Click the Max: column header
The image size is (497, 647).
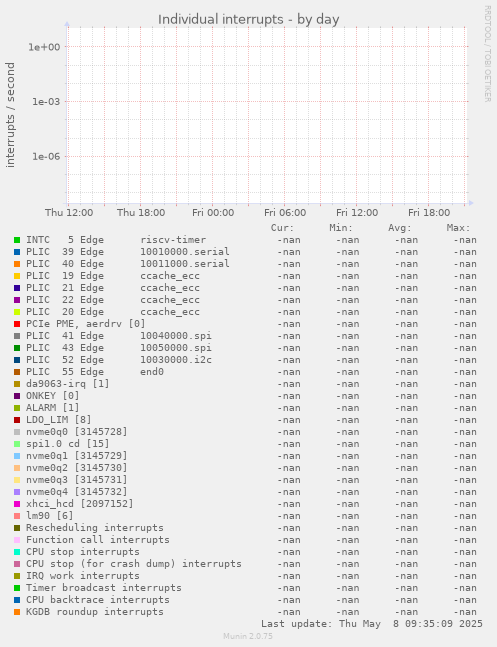(x=458, y=228)
